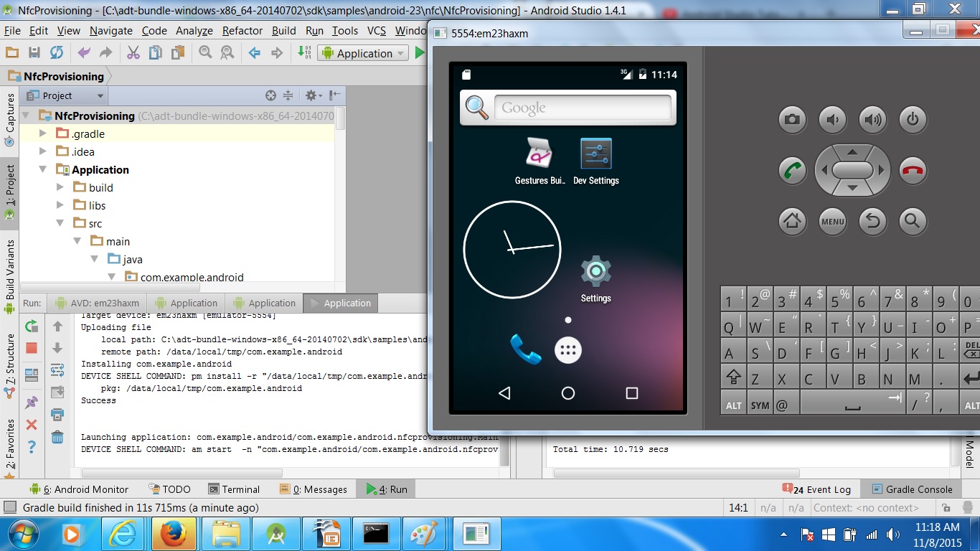Screen dimensions: 980x551
Task: Synchronize the project with the refresh icon
Action: click(x=57, y=52)
